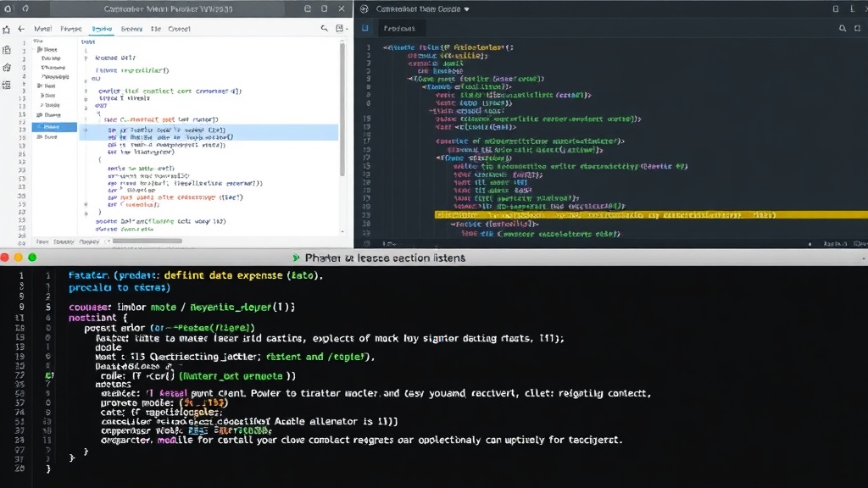The image size is (868, 488).
Task: Click the magnifier search icon in the dark editor
Action: pos(843,28)
